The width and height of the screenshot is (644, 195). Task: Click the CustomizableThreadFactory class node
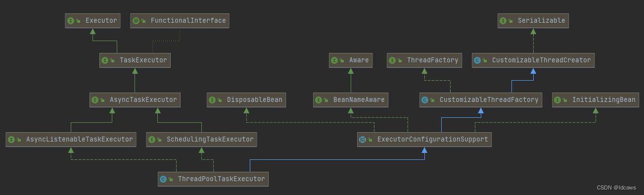tap(481, 100)
